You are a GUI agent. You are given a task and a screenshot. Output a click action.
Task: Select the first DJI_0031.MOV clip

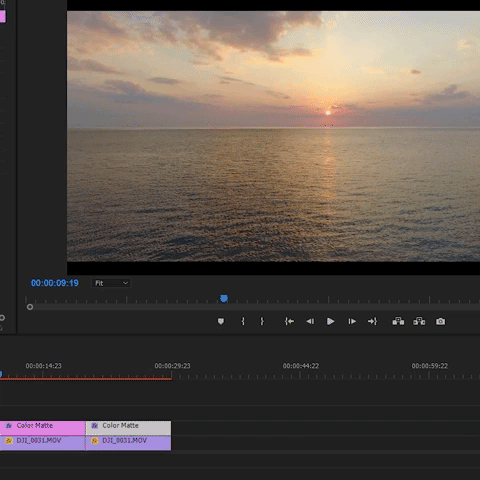coord(42,443)
